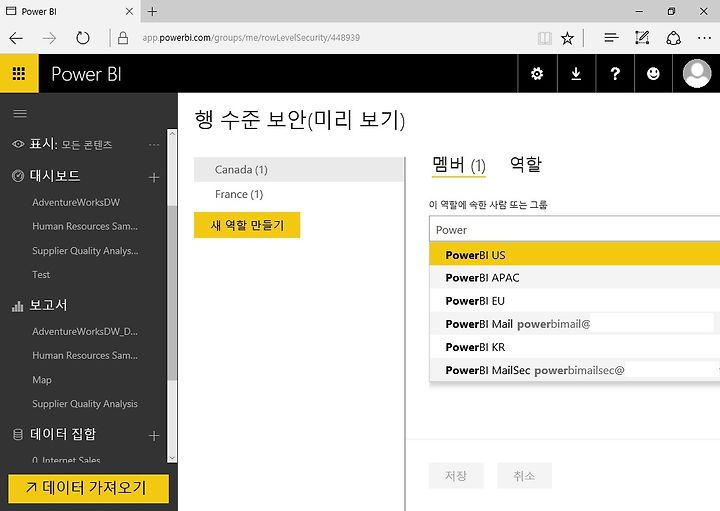
Task: Choose PowerBI EU suggestion
Action: 574,301
